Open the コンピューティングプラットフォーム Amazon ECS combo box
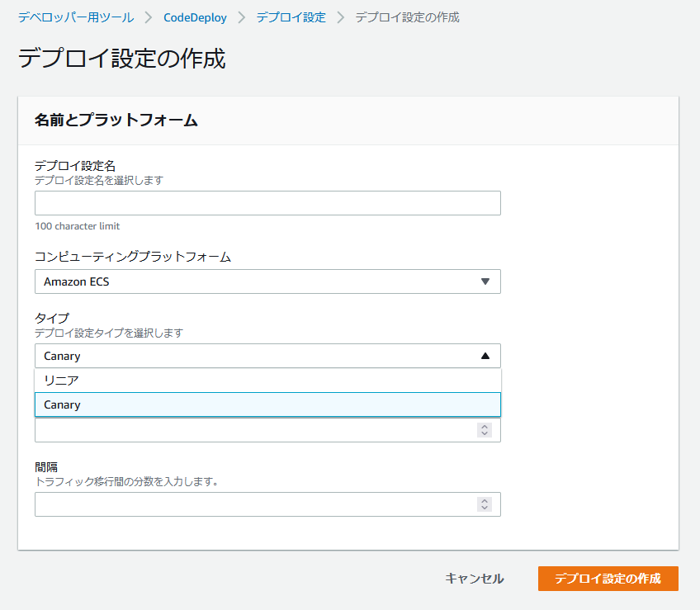 click(x=267, y=281)
